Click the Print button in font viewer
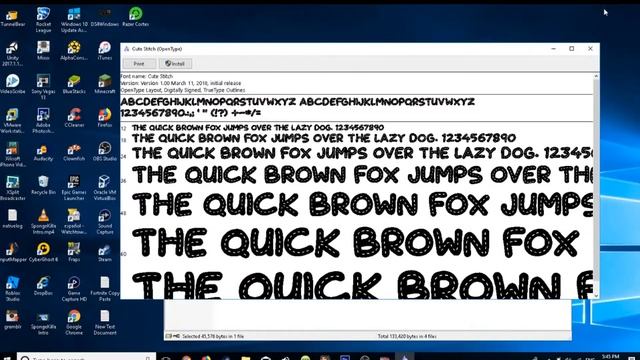640x360 pixels. (x=139, y=64)
